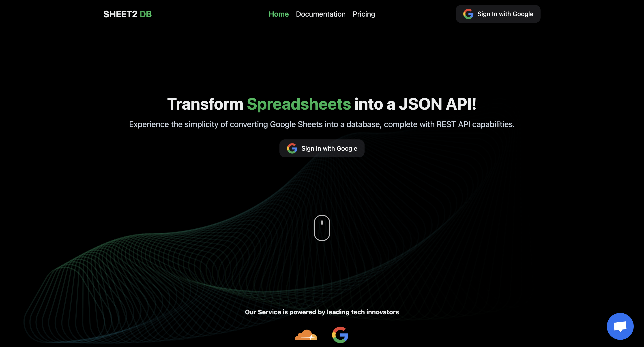Click the powered by leading tech innovators text
This screenshot has height=347, width=644.
coord(322,312)
